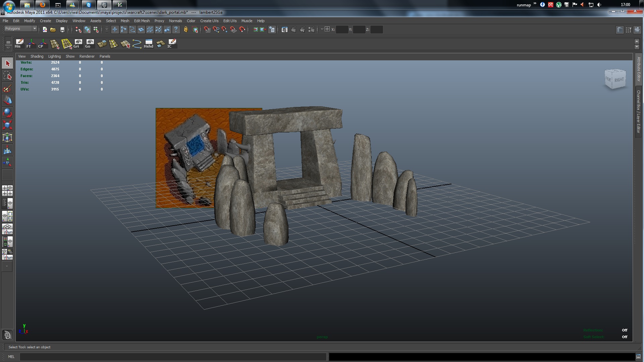Switch to persp/graph editor layout

click(x=7, y=229)
